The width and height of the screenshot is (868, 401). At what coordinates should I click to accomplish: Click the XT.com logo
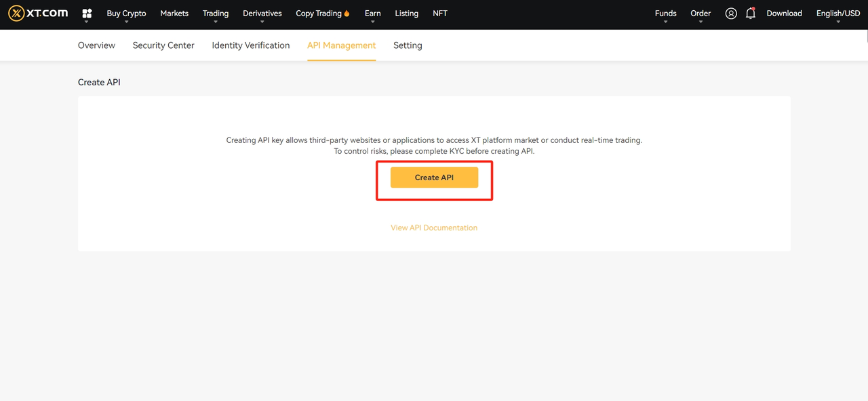(x=38, y=14)
